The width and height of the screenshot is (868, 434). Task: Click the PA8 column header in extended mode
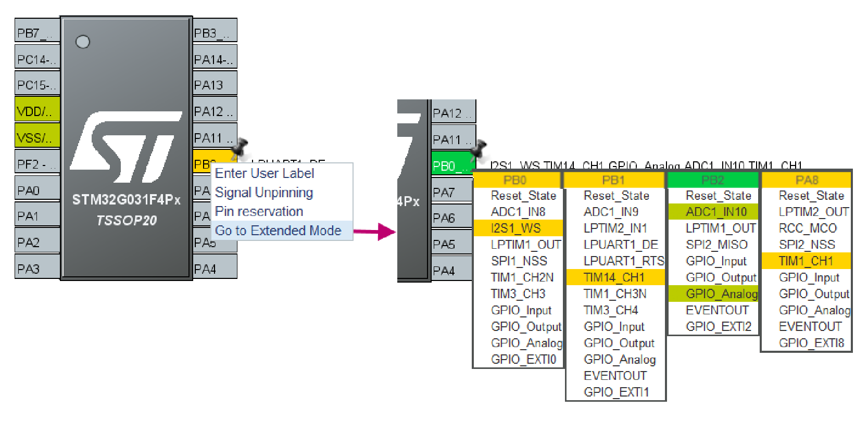point(807,181)
